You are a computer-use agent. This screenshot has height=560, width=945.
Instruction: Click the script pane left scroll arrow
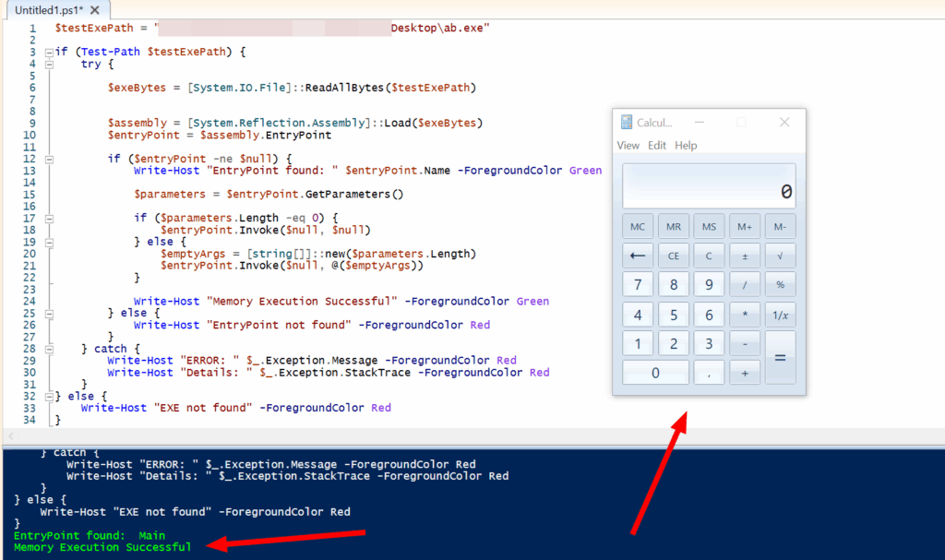coord(10,435)
